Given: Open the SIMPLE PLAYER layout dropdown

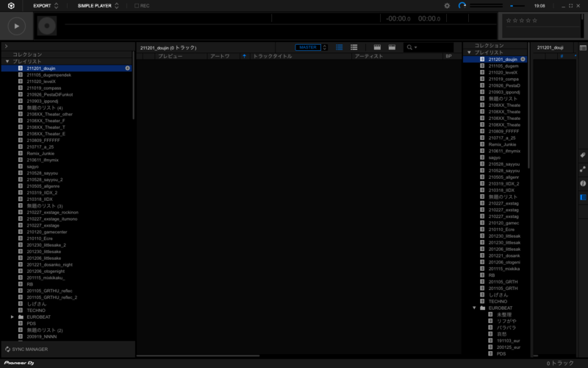Looking at the screenshot, I should [x=98, y=6].
